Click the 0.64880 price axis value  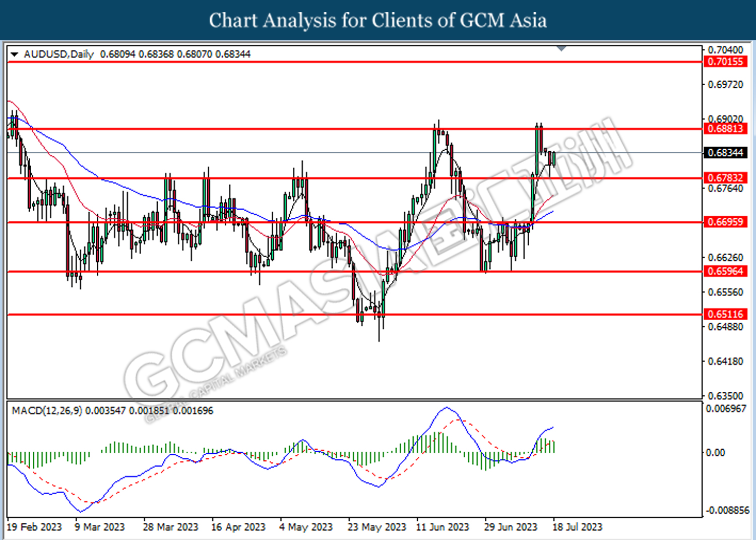725,327
